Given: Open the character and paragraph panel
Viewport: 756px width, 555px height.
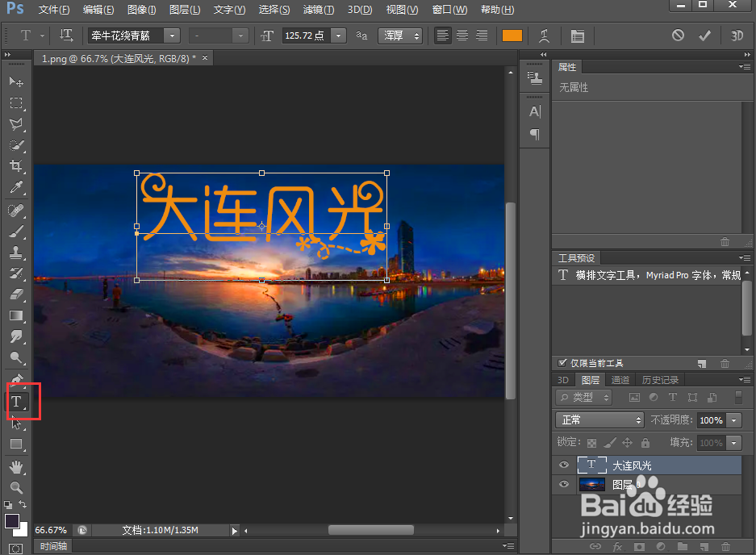Looking at the screenshot, I should click(577, 35).
